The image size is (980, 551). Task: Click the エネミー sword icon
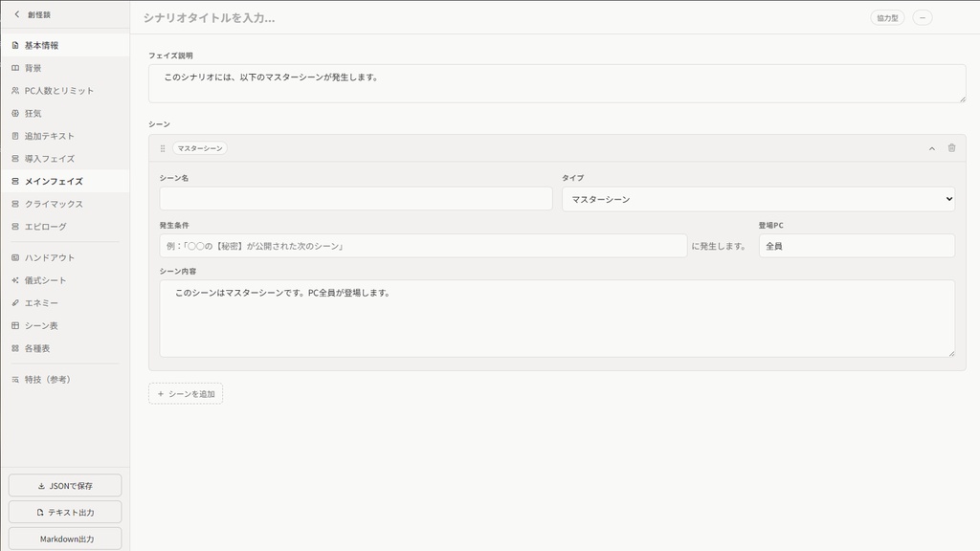pos(15,303)
